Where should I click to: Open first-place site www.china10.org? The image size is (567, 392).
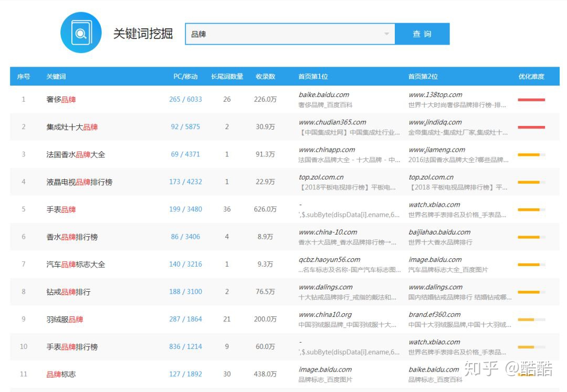click(325, 314)
